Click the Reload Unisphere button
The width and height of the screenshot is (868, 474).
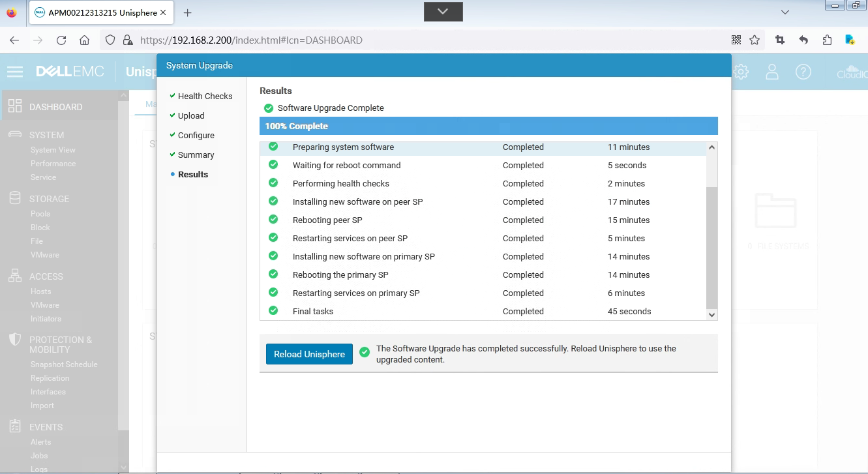[309, 354]
